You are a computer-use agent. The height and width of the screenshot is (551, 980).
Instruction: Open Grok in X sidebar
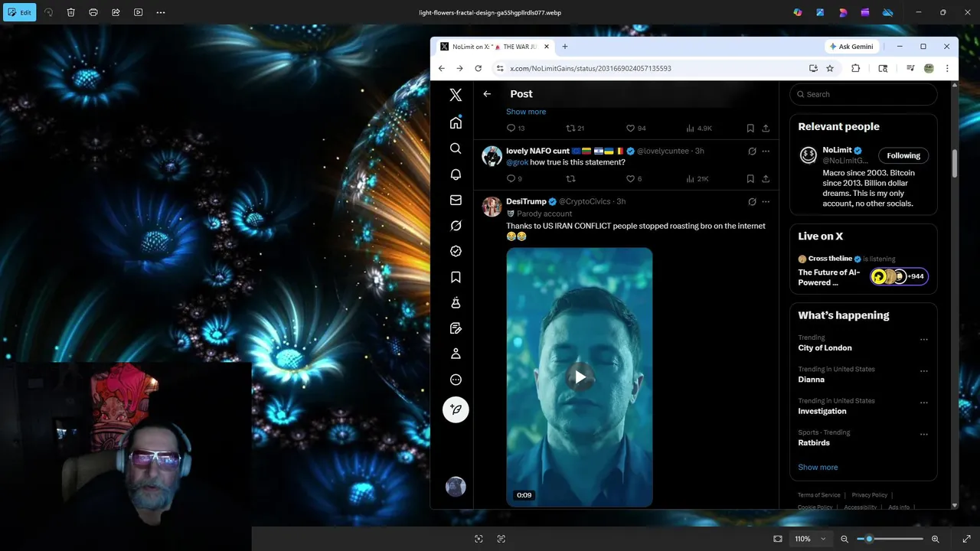click(456, 226)
